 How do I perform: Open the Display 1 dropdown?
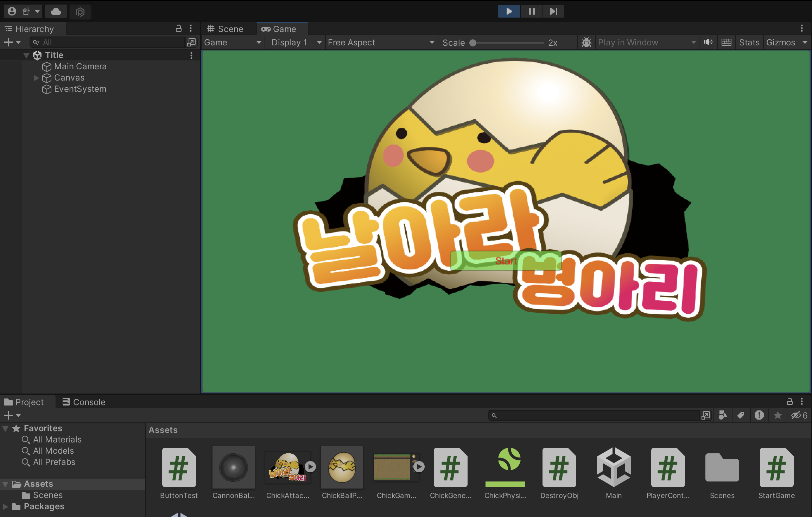pos(296,42)
